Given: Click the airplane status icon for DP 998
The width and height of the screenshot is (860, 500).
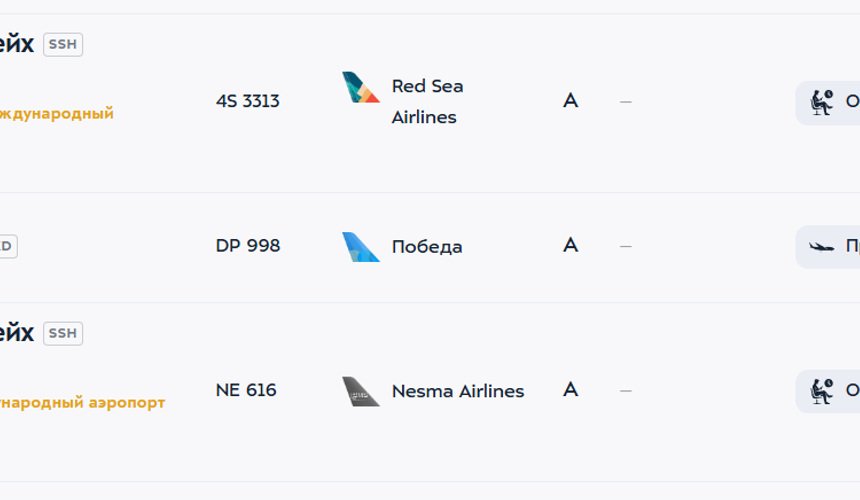Looking at the screenshot, I should [x=822, y=247].
